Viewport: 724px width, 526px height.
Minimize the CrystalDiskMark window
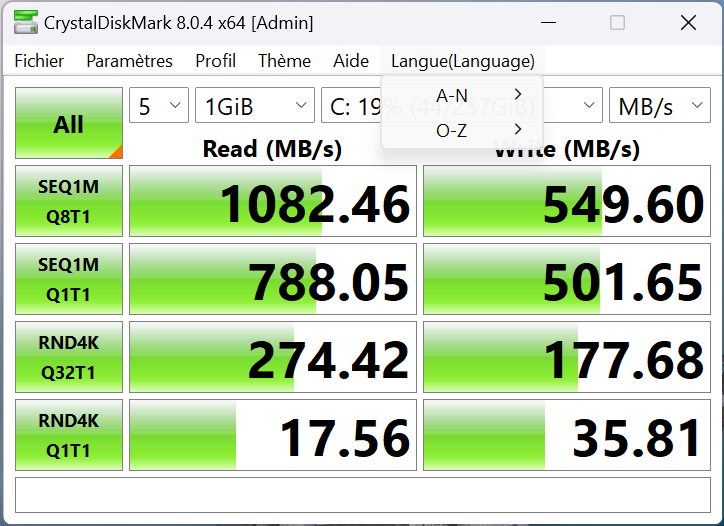click(548, 23)
